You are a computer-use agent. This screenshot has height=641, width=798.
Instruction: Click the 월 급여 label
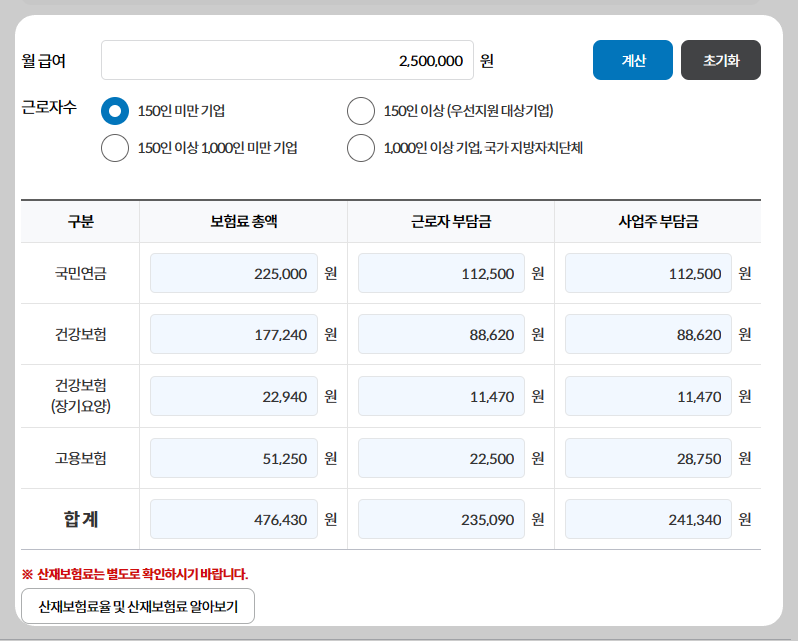pos(44,61)
